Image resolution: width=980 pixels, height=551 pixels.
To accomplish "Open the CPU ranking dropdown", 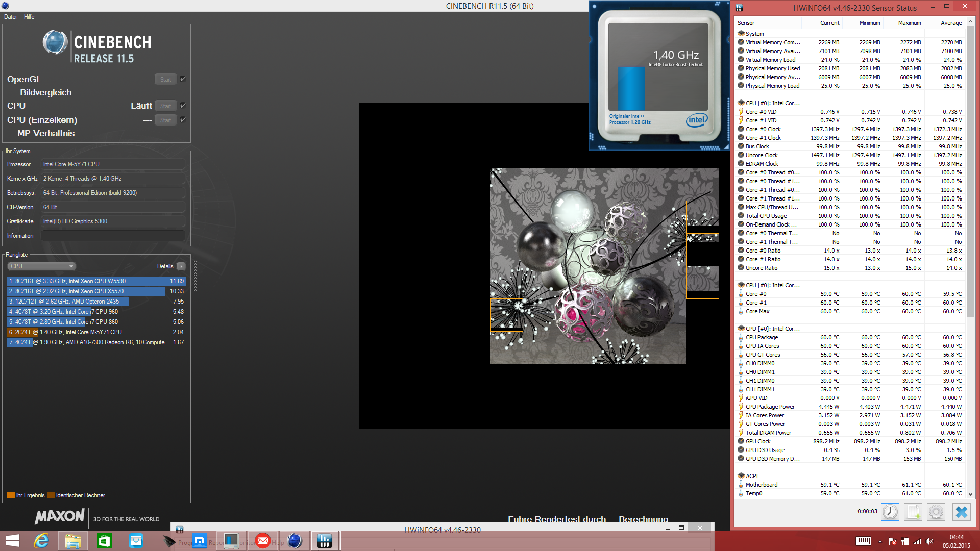I will (x=42, y=266).
